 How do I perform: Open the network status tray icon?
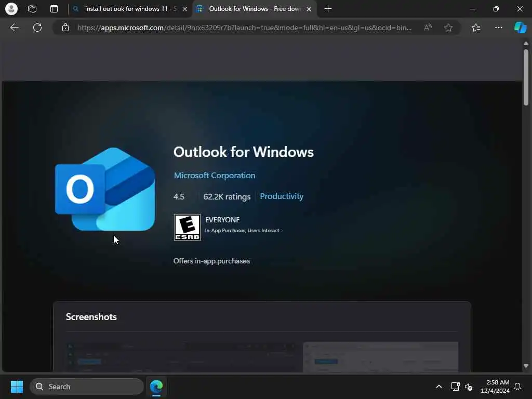click(455, 387)
